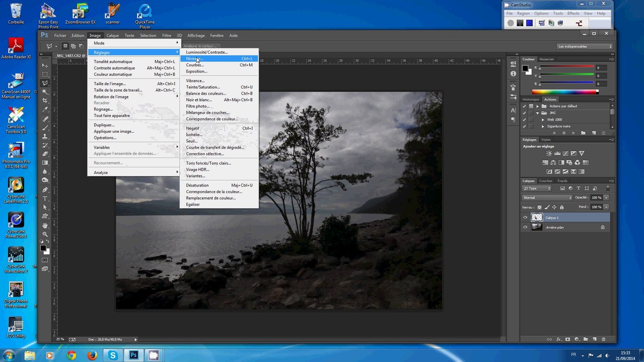Expand the Actions par défaut folder
The width and height of the screenshot is (644, 362).
click(537, 106)
